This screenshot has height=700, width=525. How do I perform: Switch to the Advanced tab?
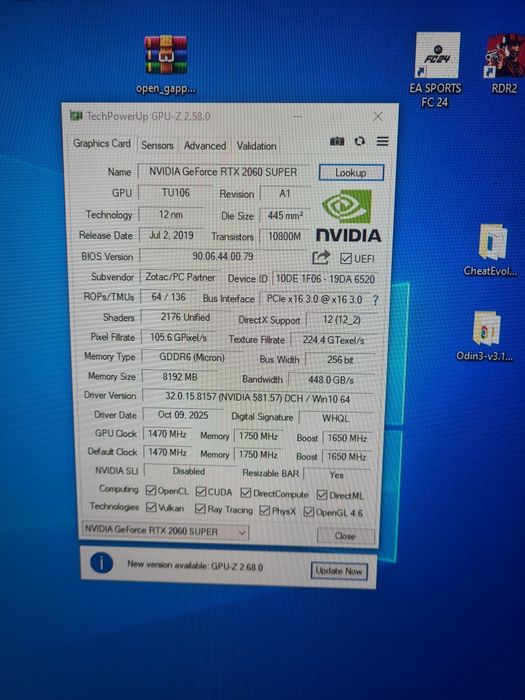(x=205, y=146)
